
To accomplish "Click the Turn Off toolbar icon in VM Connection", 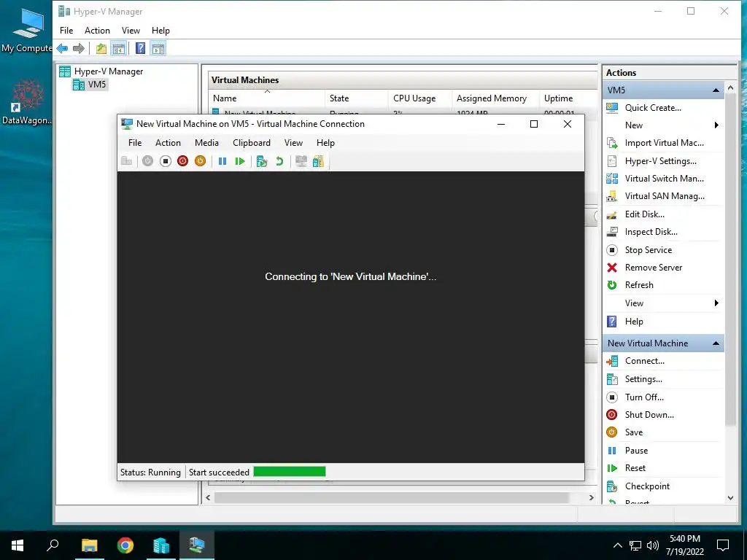I will click(x=166, y=161).
